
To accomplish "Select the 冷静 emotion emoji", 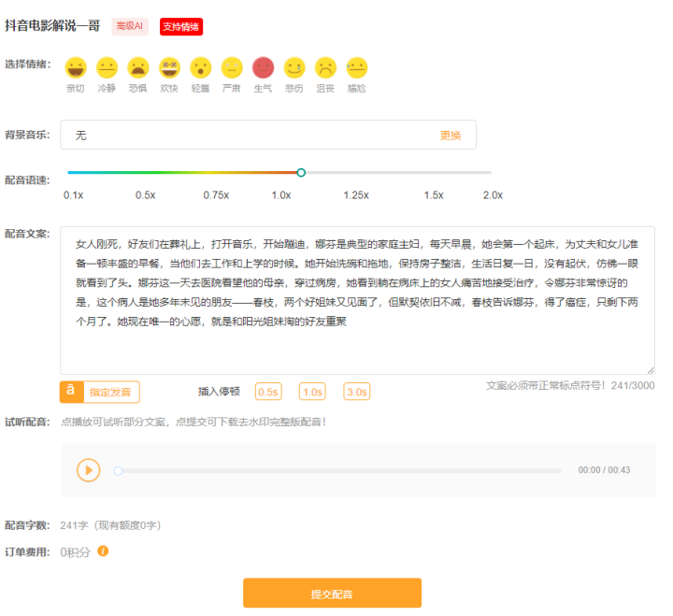I will click(107, 68).
